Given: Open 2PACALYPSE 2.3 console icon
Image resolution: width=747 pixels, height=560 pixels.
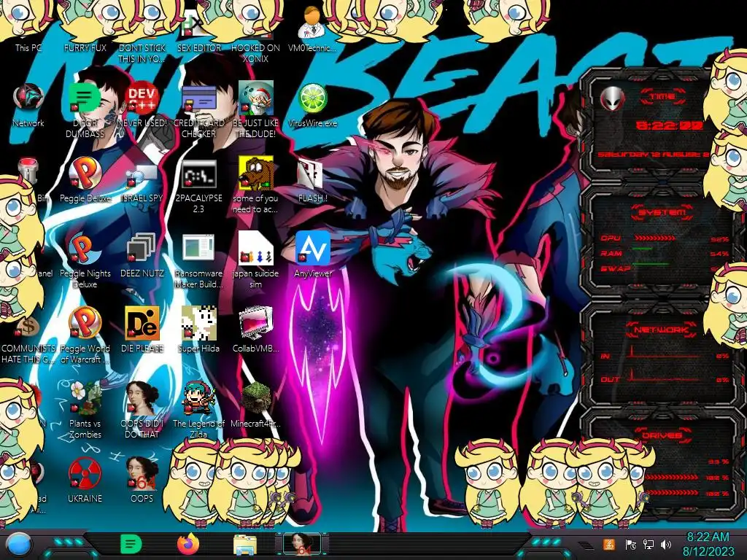Looking at the screenshot, I should pyautogui.click(x=198, y=186).
